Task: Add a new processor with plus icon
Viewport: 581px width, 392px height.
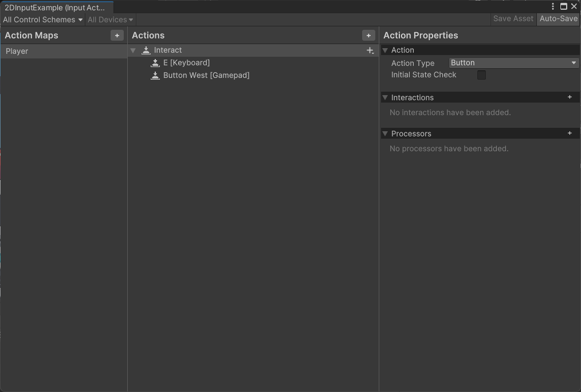Action: point(570,134)
